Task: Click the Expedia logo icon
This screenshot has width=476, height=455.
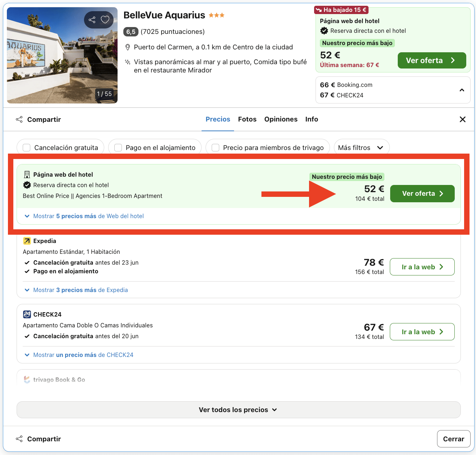Action: coord(27,241)
